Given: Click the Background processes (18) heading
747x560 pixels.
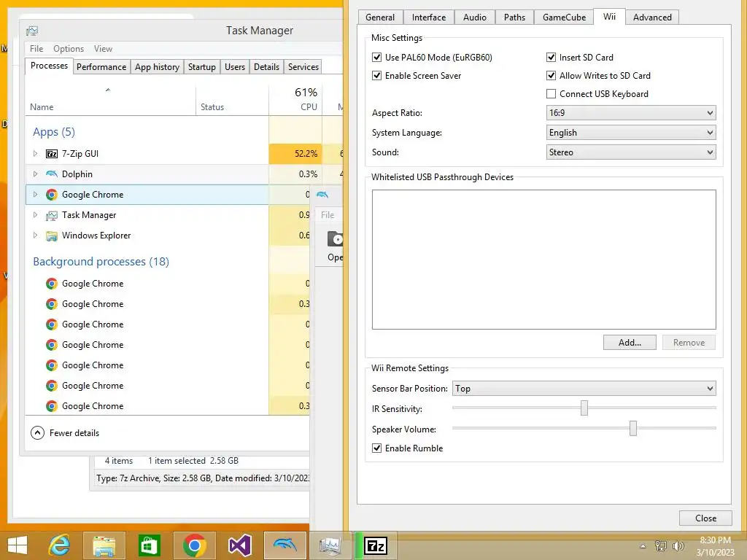Looking at the screenshot, I should click(101, 262).
